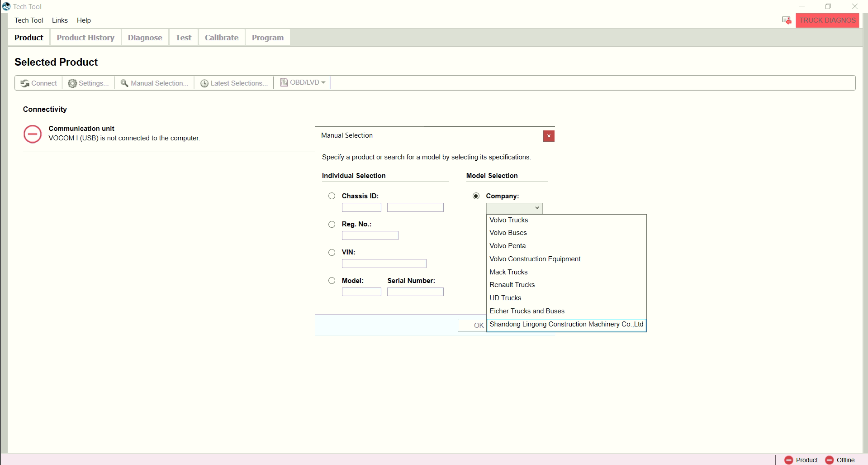Open Latest Selections toolbar item
868x465 pixels.
(x=234, y=83)
